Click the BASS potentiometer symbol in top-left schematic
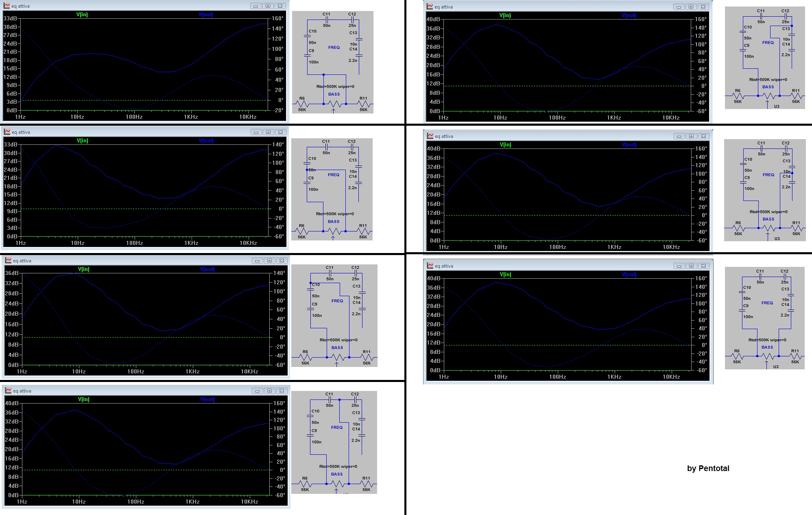Screen dimensions: 812x515 click(x=334, y=104)
